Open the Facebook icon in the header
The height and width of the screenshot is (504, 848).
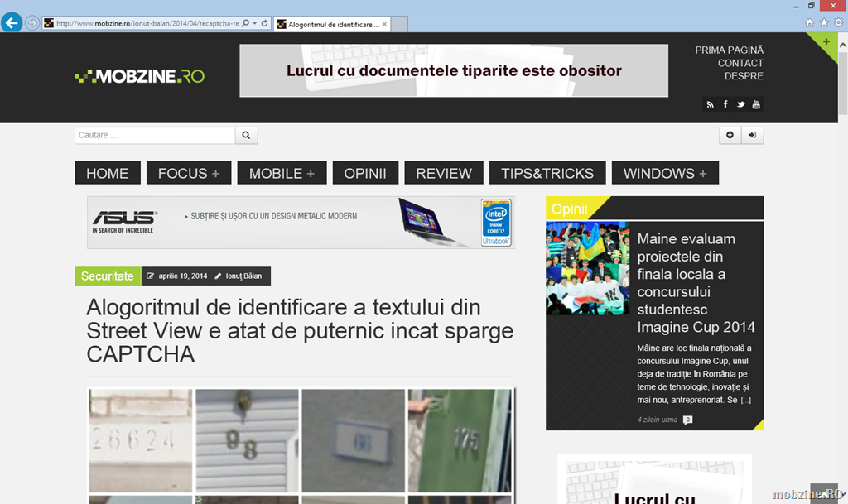tap(725, 104)
